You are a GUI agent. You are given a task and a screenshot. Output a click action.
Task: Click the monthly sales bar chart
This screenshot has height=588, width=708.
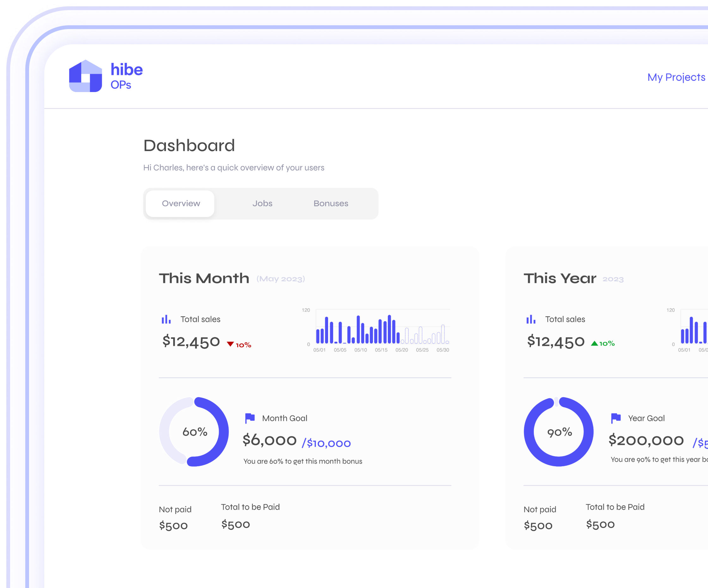[x=382, y=327]
